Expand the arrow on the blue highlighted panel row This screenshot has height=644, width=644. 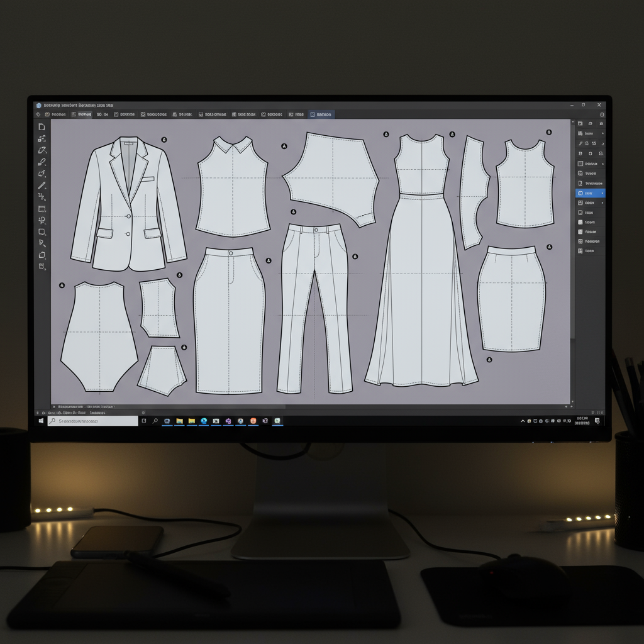pyautogui.click(x=602, y=194)
